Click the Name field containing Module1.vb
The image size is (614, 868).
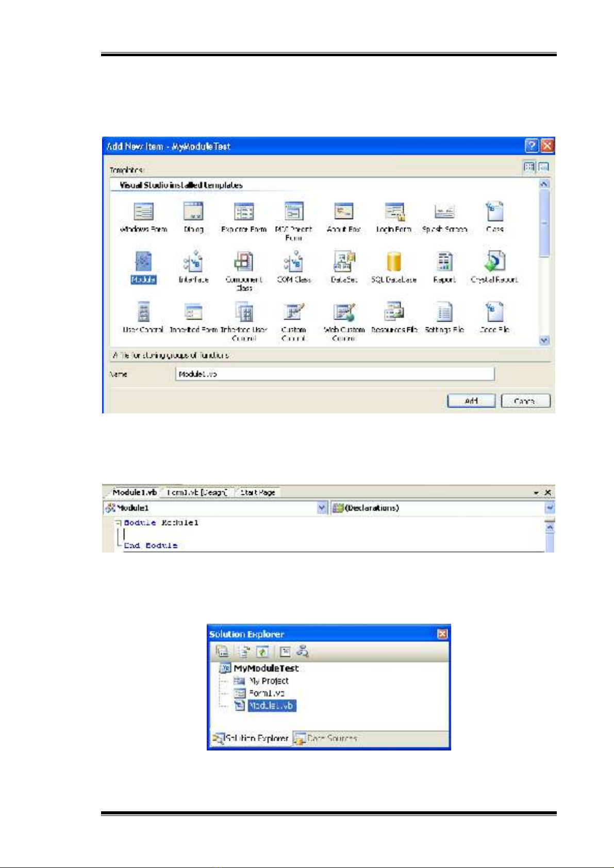335,374
